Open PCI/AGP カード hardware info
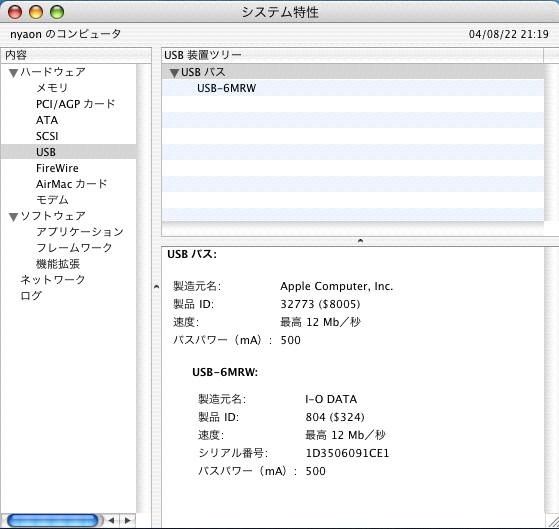559x529 pixels. 76,104
